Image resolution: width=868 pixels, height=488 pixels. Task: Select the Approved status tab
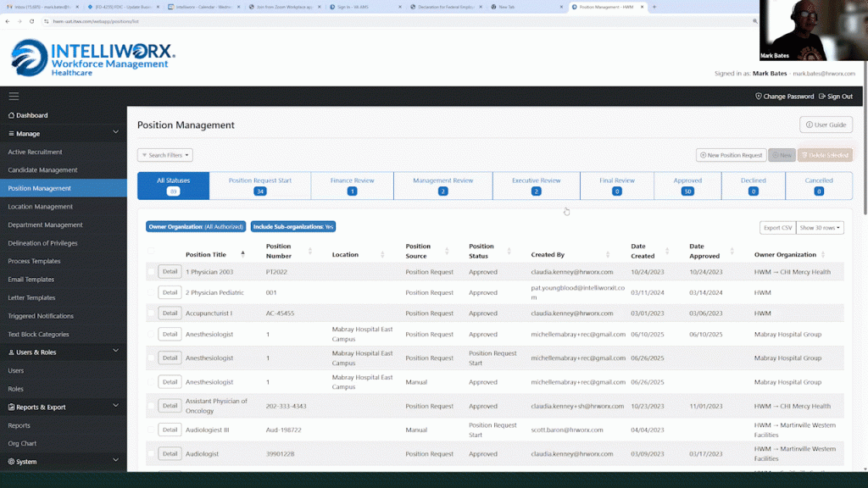tap(687, 186)
